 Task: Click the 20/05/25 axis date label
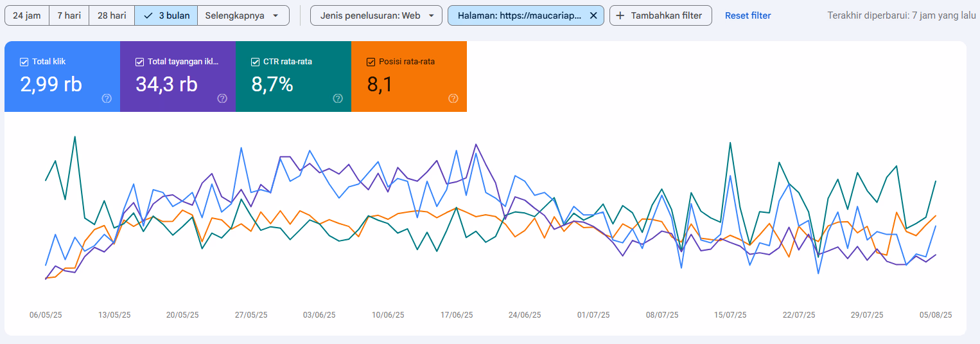point(182,315)
